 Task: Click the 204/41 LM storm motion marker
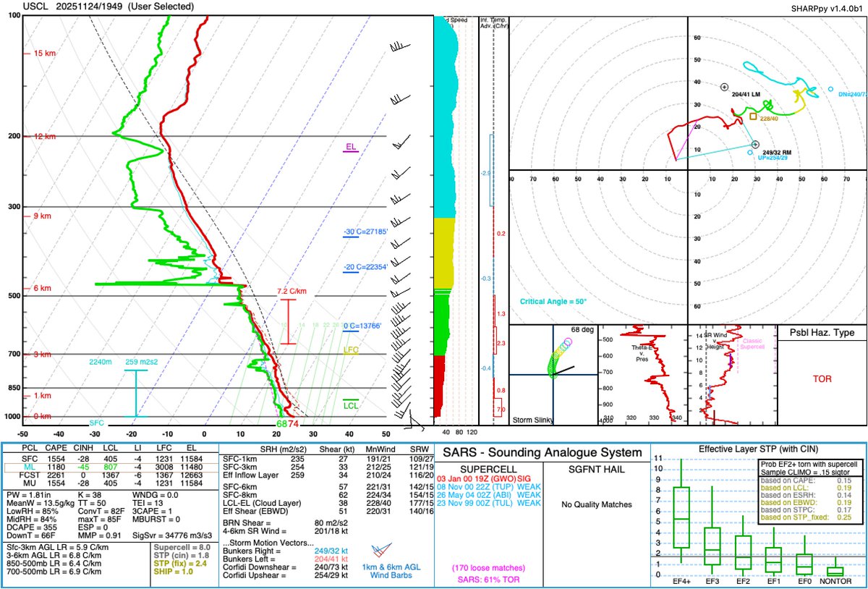pos(724,87)
